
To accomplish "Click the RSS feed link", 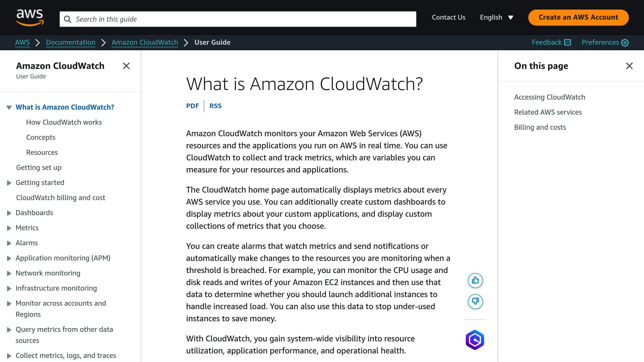I will 215,106.
